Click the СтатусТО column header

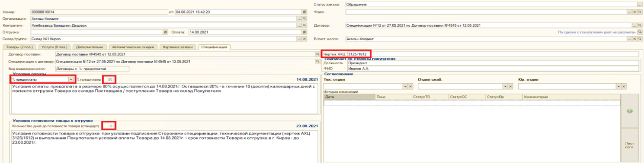(x=430, y=97)
